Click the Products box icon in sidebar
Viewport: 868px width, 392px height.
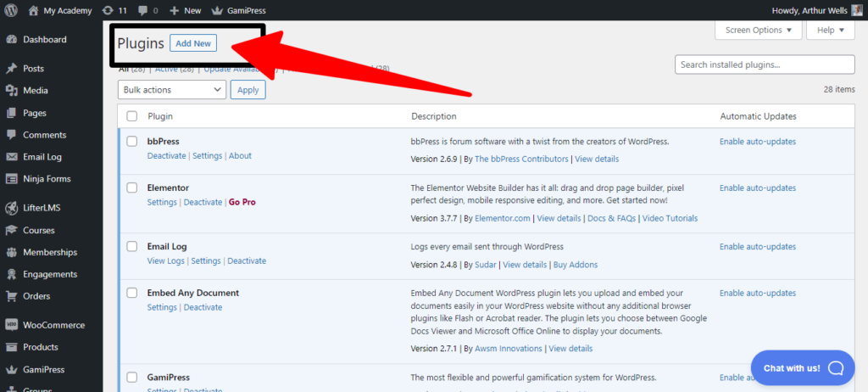(11, 347)
